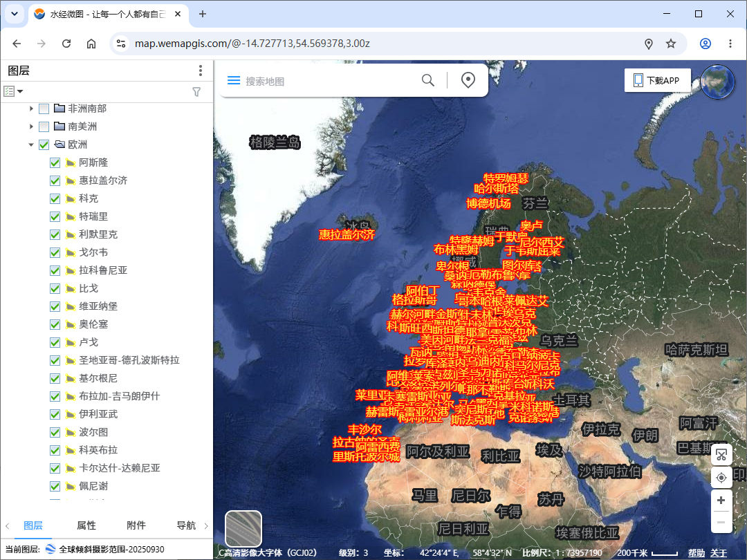Zoom out with the minus button
The image size is (747, 560).
point(721,523)
